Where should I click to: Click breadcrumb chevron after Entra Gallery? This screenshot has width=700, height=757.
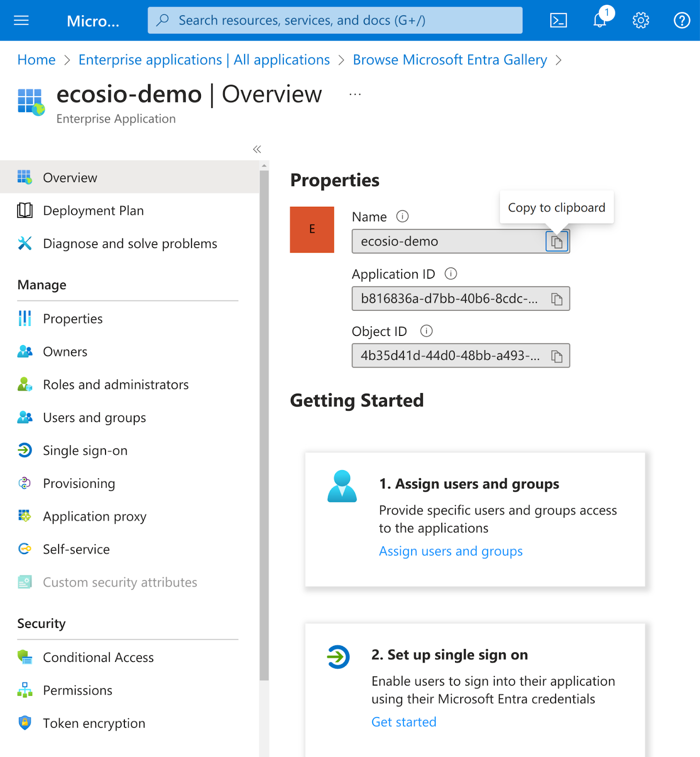(x=559, y=60)
